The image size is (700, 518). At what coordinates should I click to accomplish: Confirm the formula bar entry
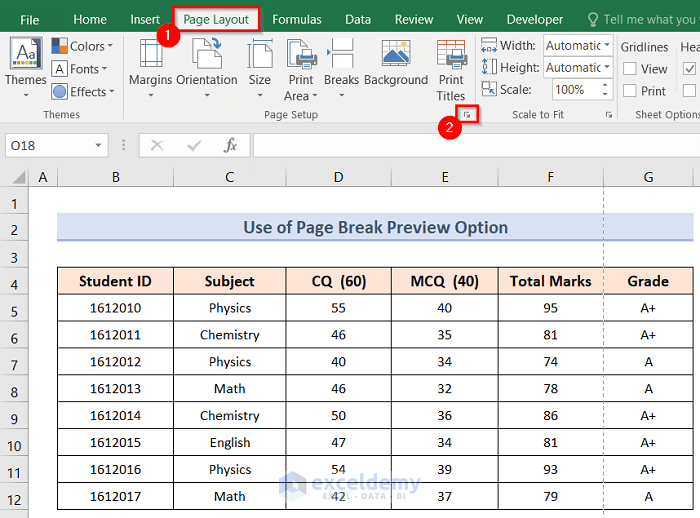point(194,145)
